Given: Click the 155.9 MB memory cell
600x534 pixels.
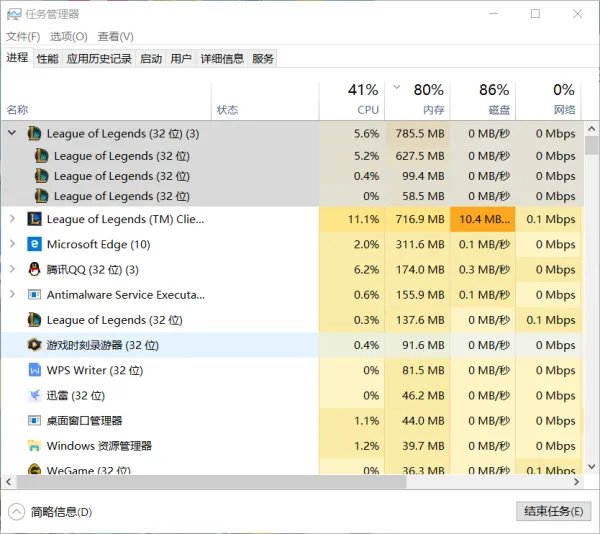Looking at the screenshot, I should (417, 295).
